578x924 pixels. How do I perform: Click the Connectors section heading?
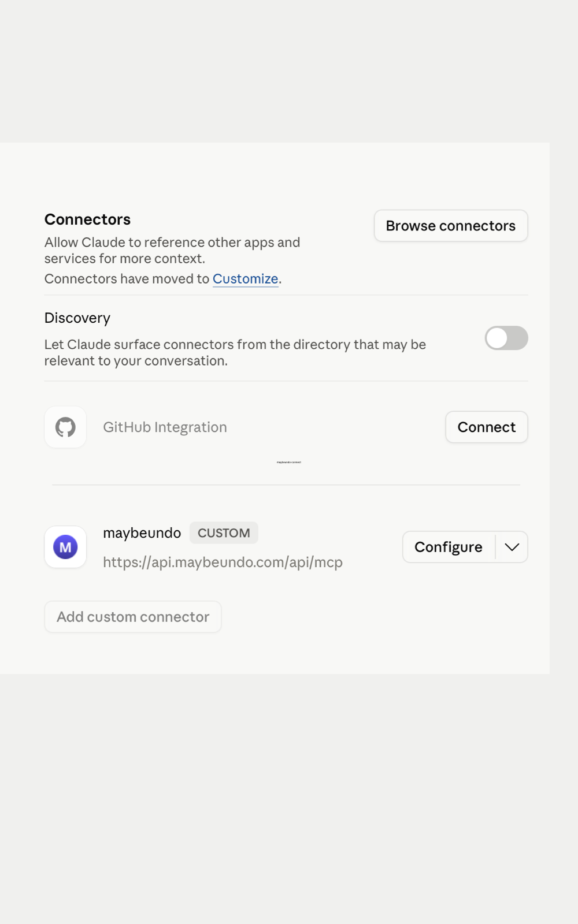pos(88,219)
